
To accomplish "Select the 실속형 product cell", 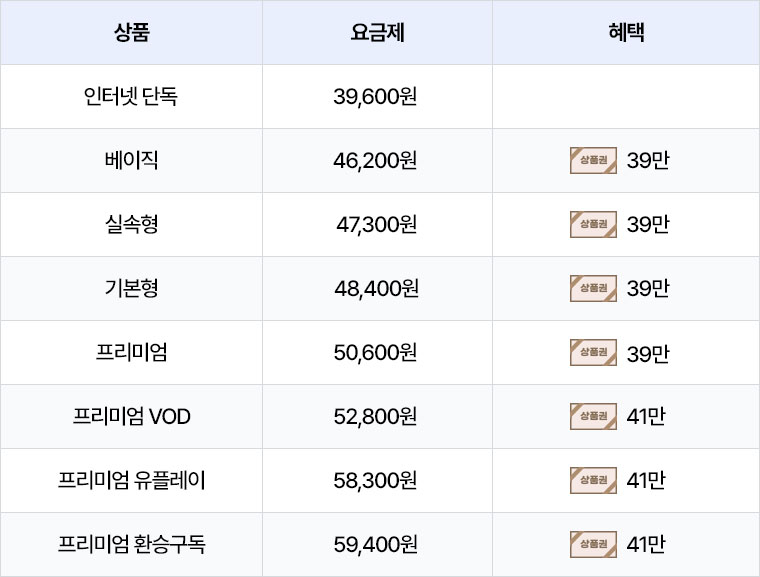I will pos(131,224).
